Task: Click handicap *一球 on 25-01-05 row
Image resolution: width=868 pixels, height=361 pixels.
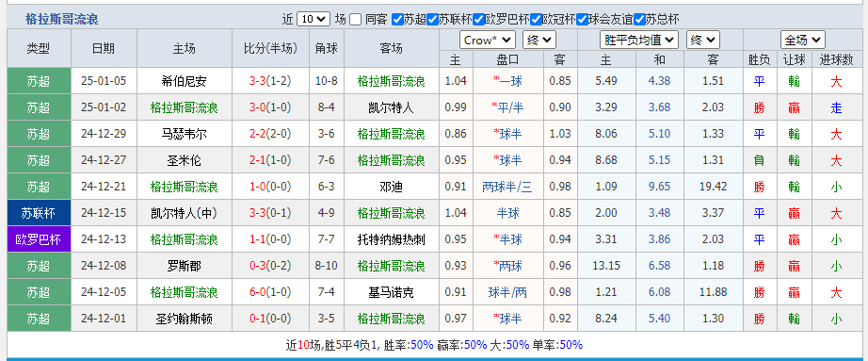Action: click(x=507, y=81)
